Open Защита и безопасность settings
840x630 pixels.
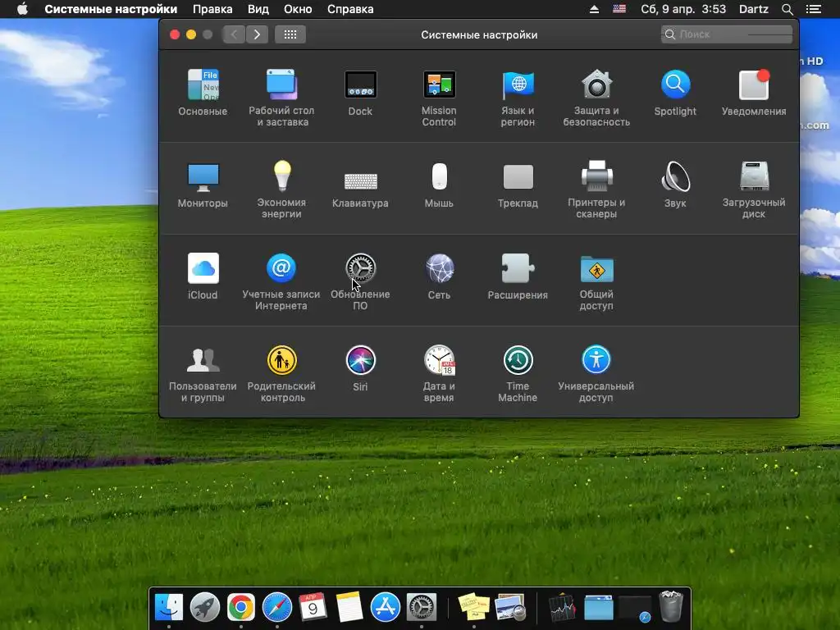[x=596, y=98]
